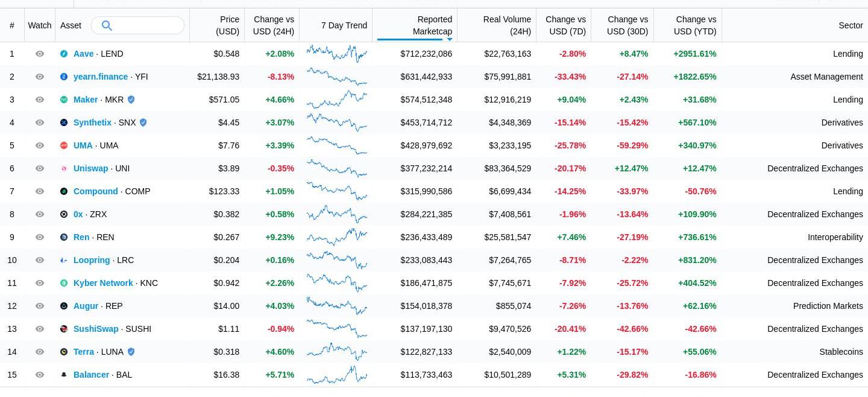Click the Aave coin logo icon

[x=64, y=54]
